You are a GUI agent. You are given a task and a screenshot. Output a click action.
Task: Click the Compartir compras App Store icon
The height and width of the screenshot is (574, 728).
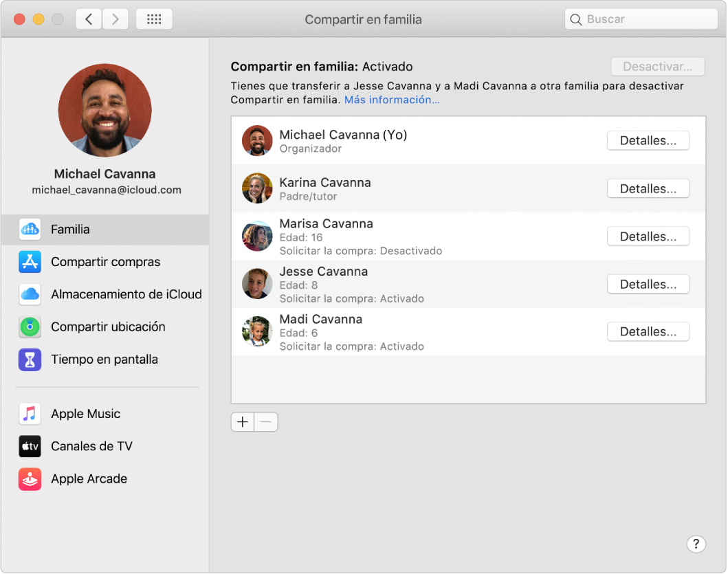point(30,262)
